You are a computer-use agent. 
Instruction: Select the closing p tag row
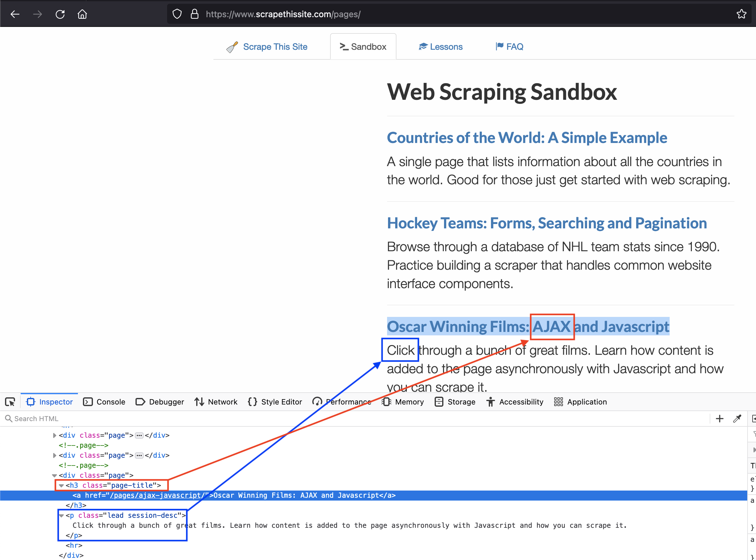pos(74,536)
